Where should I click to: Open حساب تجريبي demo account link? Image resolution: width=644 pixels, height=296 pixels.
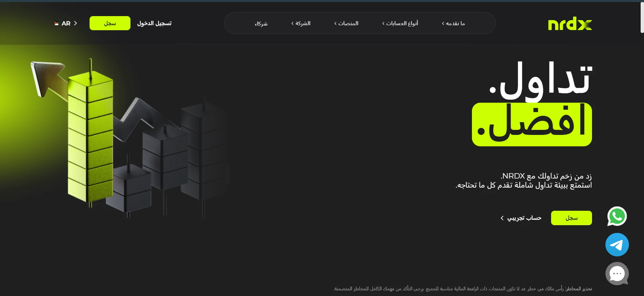tap(521, 218)
